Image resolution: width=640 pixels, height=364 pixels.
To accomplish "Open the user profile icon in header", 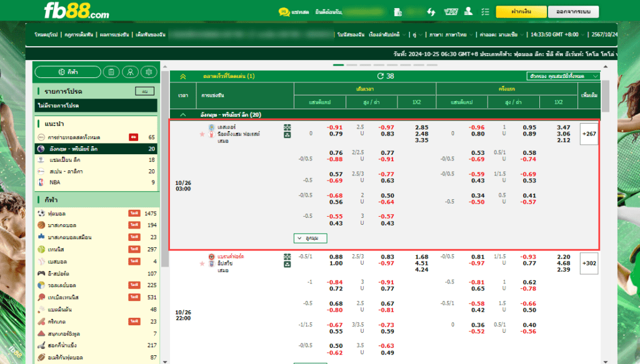I will tap(469, 11).
